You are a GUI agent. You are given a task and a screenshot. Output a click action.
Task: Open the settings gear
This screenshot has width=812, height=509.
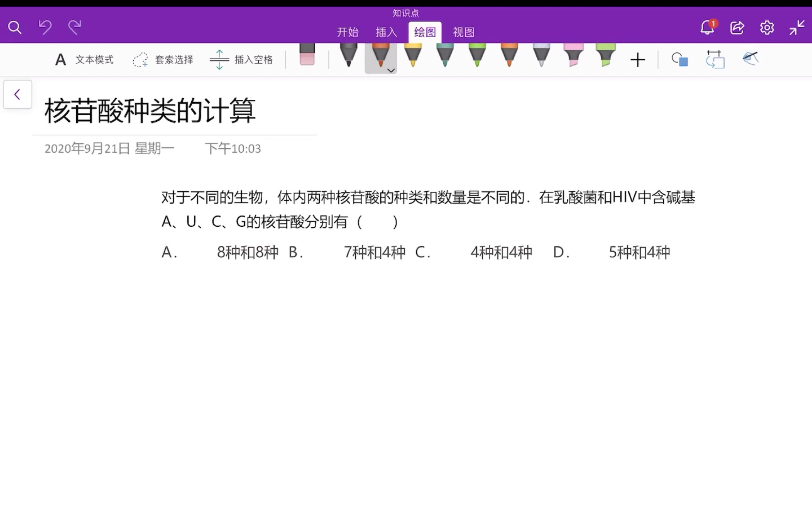tap(767, 27)
